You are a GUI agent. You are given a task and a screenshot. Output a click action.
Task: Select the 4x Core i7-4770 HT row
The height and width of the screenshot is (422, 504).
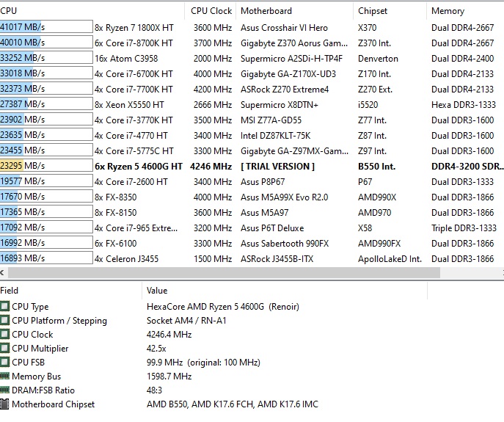(252, 136)
